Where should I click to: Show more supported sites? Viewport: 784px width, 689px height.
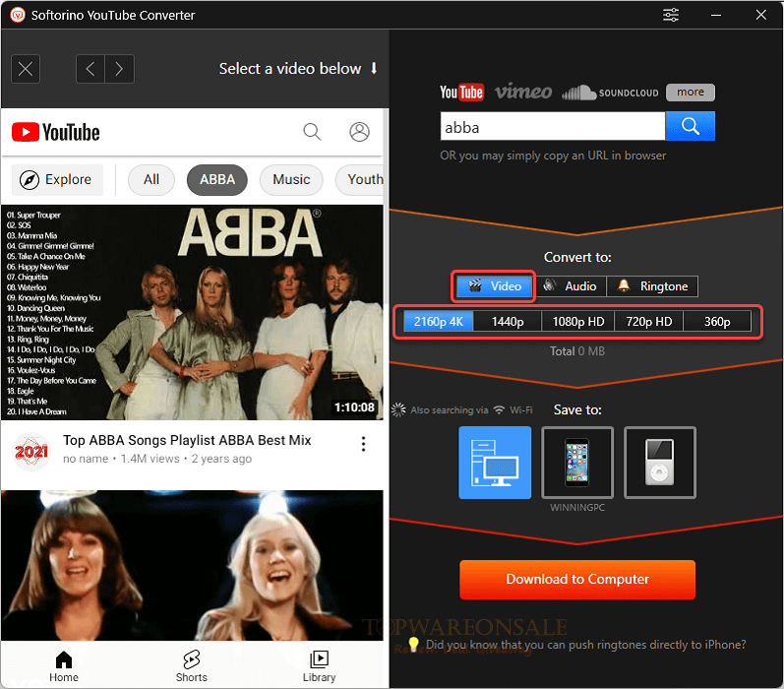[x=690, y=93]
